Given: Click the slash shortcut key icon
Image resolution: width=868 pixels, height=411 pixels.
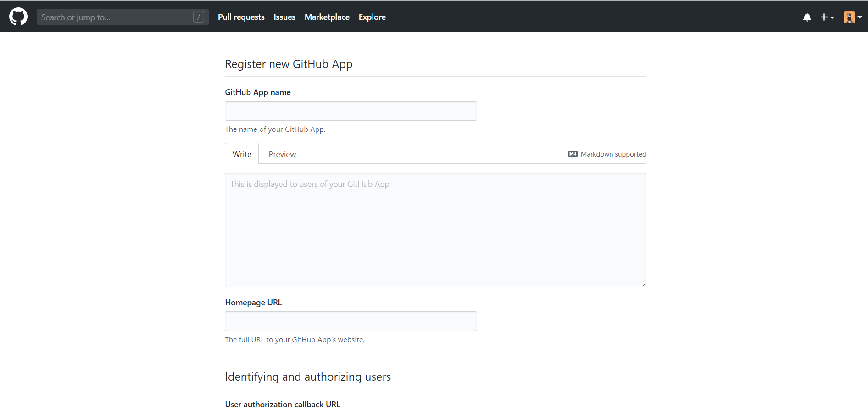Looking at the screenshot, I should [199, 17].
